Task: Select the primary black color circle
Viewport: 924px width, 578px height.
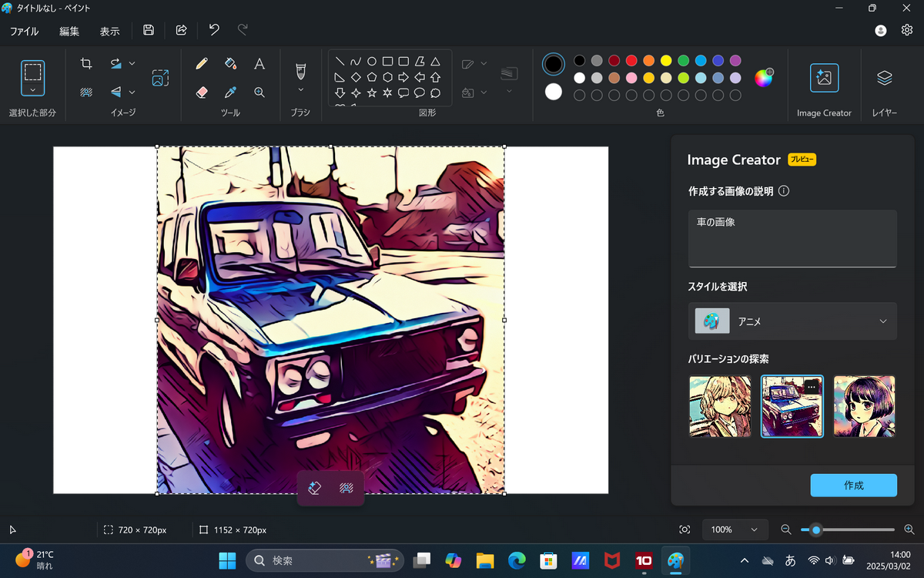Action: point(554,64)
